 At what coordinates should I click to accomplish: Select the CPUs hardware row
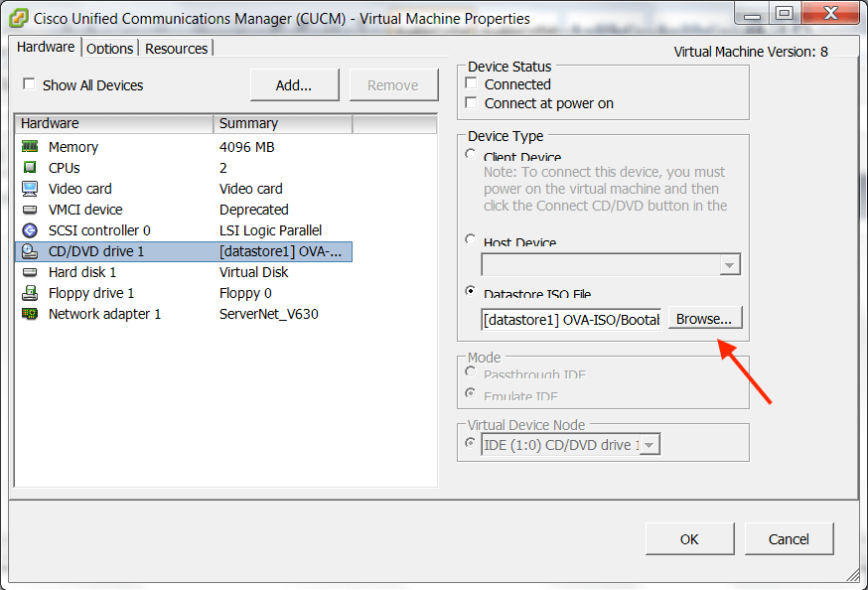click(184, 168)
